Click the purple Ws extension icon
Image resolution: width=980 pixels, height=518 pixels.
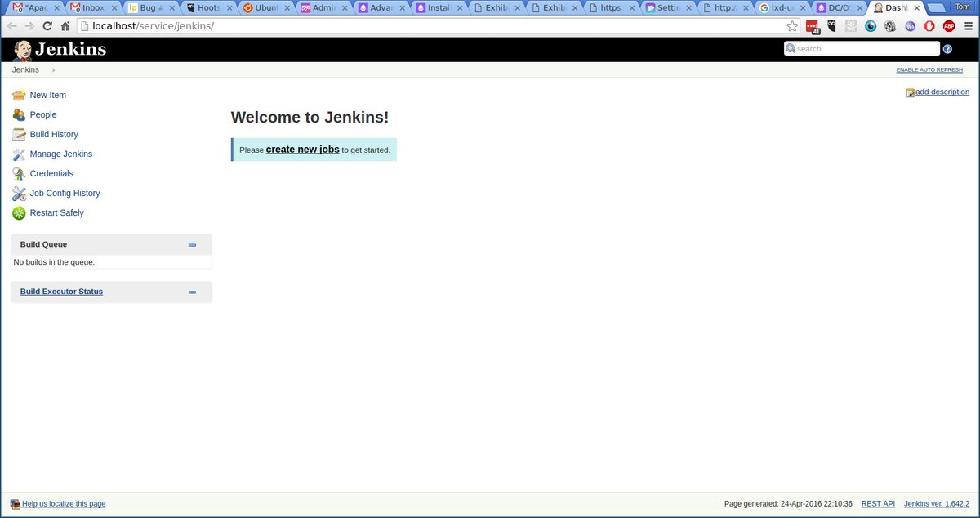coord(910,26)
